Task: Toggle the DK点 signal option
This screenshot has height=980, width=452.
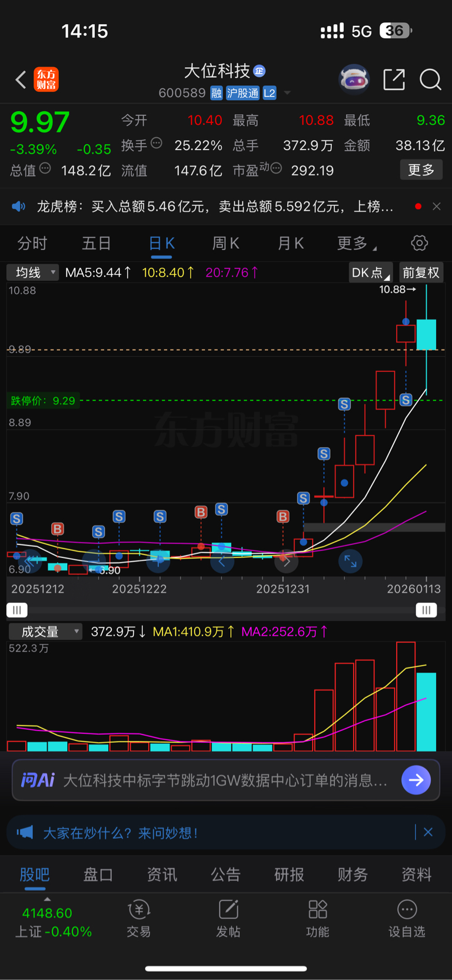Action: [x=370, y=273]
